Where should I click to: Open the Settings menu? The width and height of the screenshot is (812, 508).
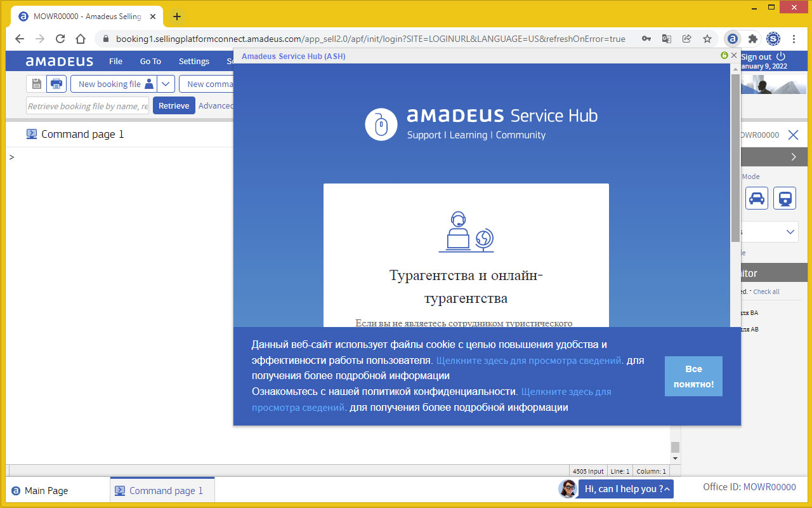point(193,62)
